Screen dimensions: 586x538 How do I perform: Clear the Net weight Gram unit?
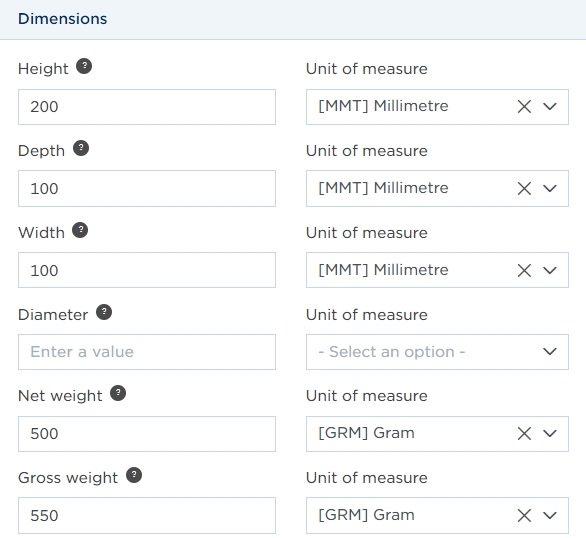[x=524, y=434]
